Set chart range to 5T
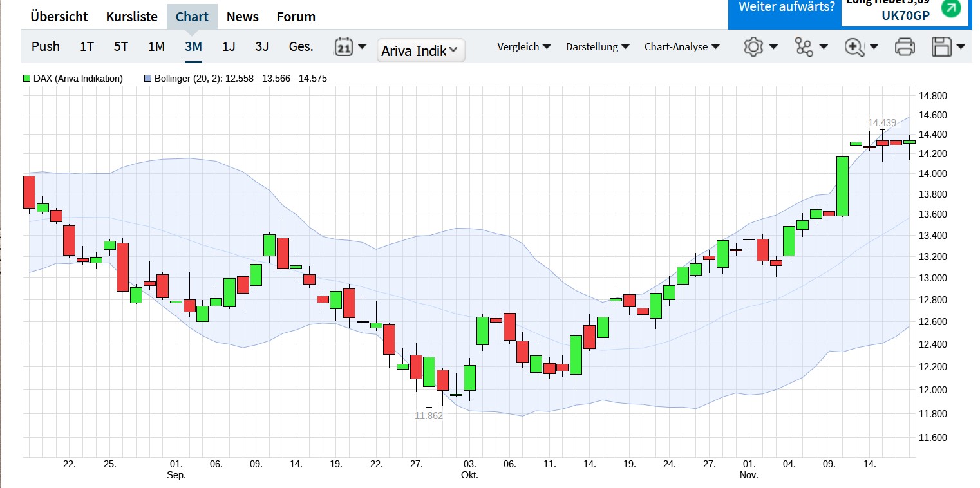 tap(121, 46)
